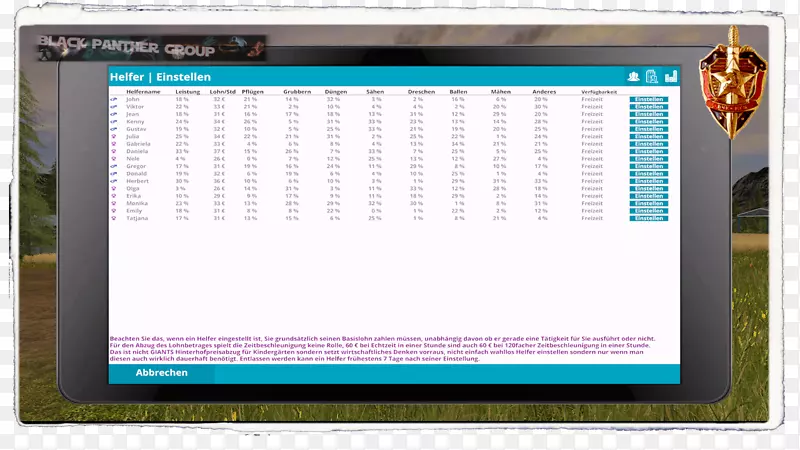Click the gender icon next to Tatjana
Screen dimensions: 800x450
[x=114, y=218]
